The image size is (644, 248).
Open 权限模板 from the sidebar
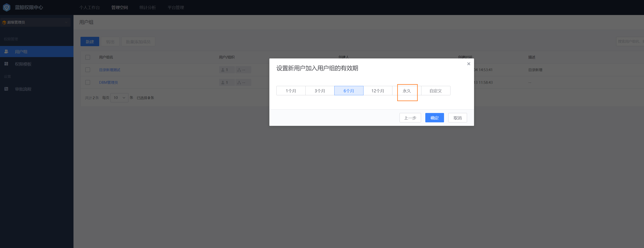[23, 64]
